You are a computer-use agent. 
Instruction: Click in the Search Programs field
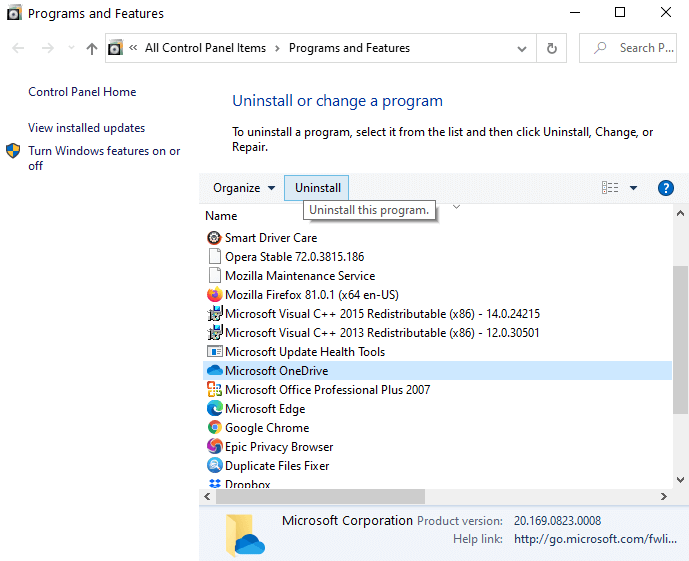pyautogui.click(x=628, y=48)
